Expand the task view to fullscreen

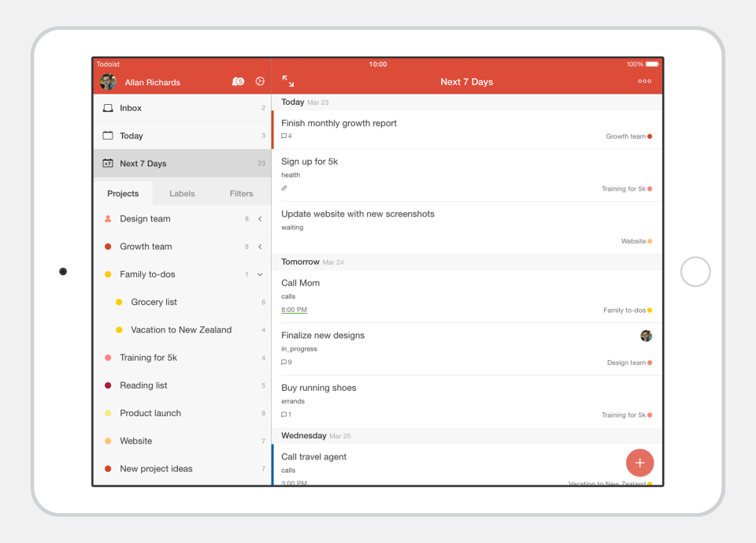287,80
